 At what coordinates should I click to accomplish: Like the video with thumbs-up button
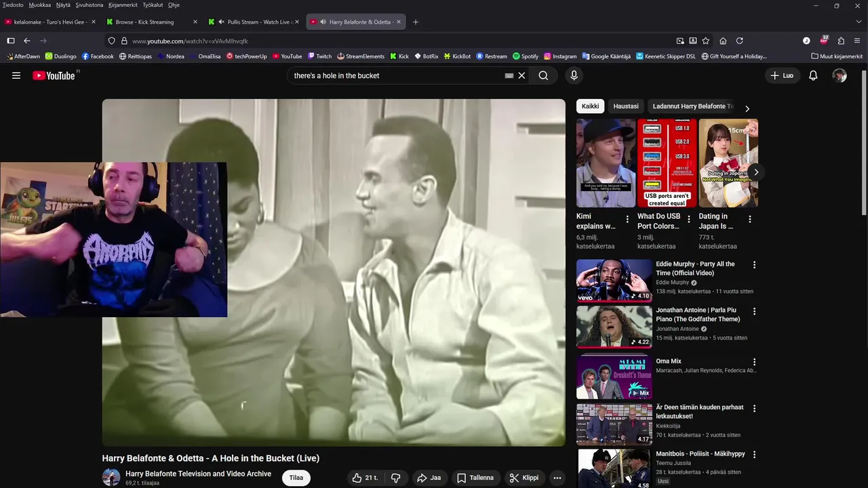[x=365, y=478]
